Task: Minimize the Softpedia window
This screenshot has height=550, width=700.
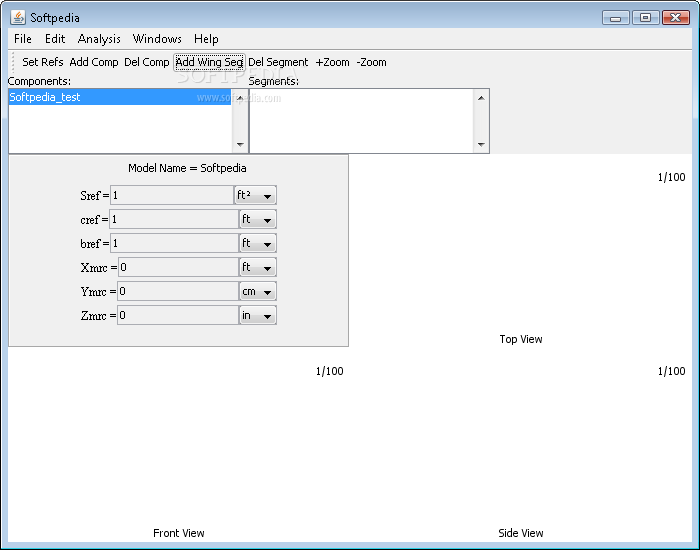Action: (x=616, y=17)
